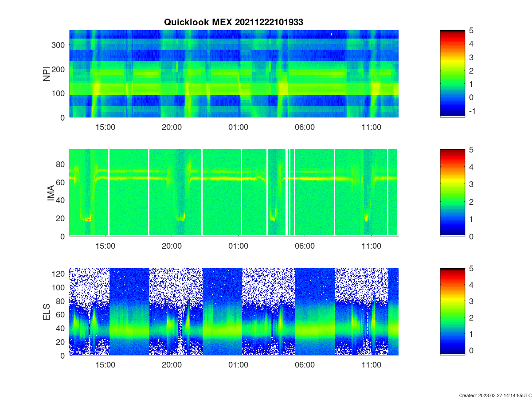This screenshot has width=532, height=399.
Task: Click the 60 tick on ELS y-axis
Action: (61, 315)
